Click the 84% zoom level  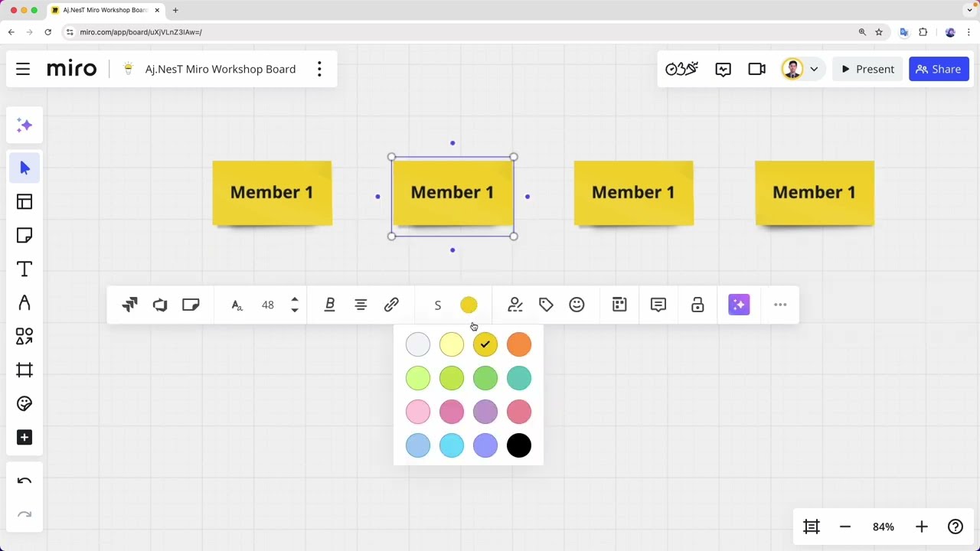click(x=884, y=527)
